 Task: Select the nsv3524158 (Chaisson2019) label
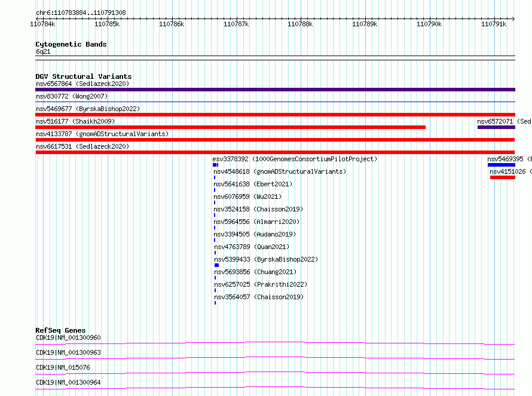point(258,209)
